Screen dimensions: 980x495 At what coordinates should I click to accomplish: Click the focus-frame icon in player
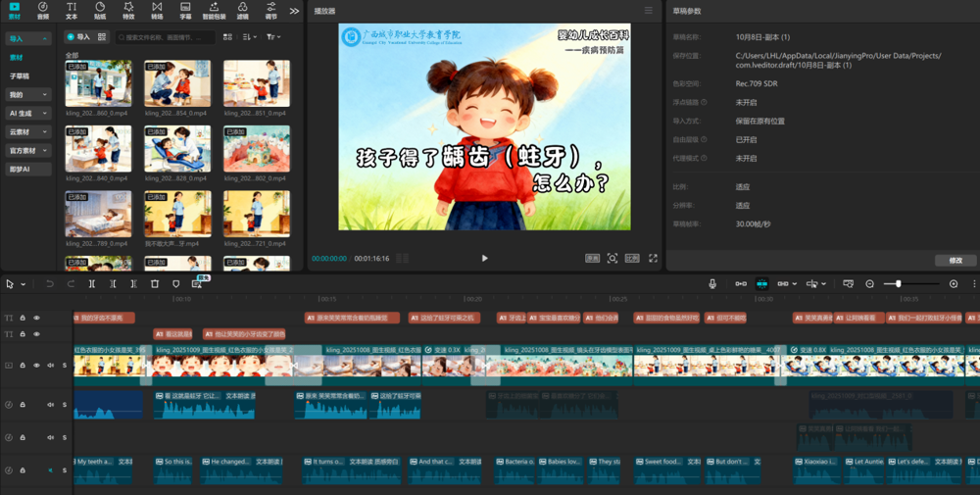click(x=612, y=258)
